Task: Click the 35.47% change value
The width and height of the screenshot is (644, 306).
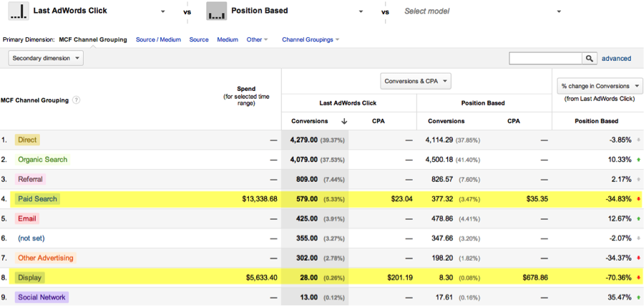Action: pyautogui.click(x=618, y=297)
